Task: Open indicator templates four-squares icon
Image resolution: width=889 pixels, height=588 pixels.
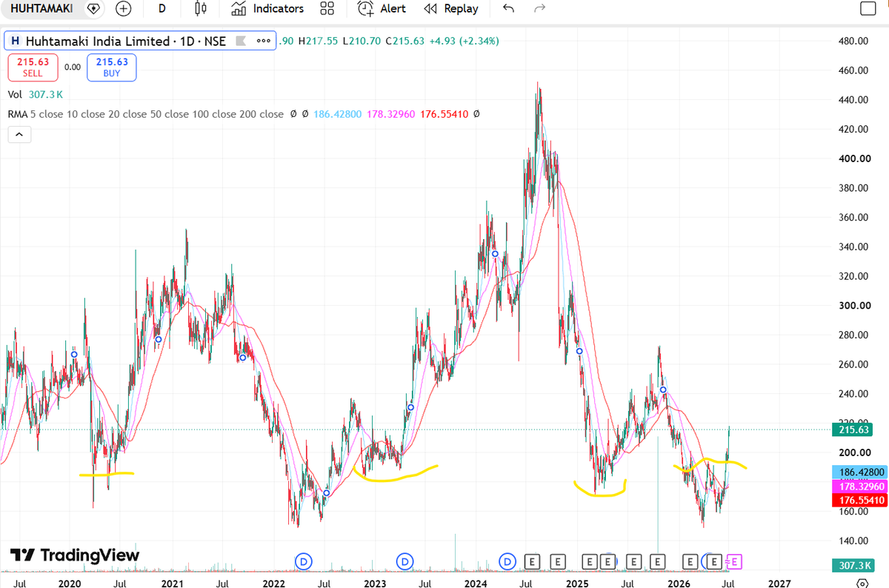Action: (x=327, y=9)
